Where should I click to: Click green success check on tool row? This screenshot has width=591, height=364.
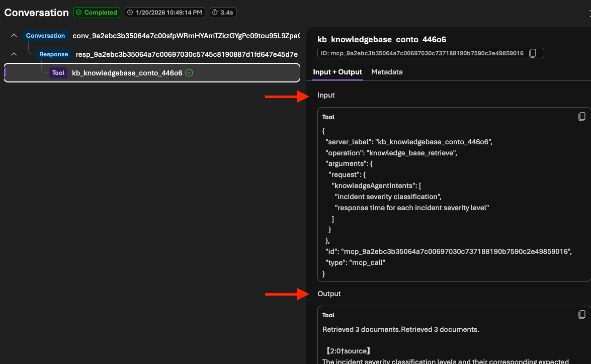189,73
